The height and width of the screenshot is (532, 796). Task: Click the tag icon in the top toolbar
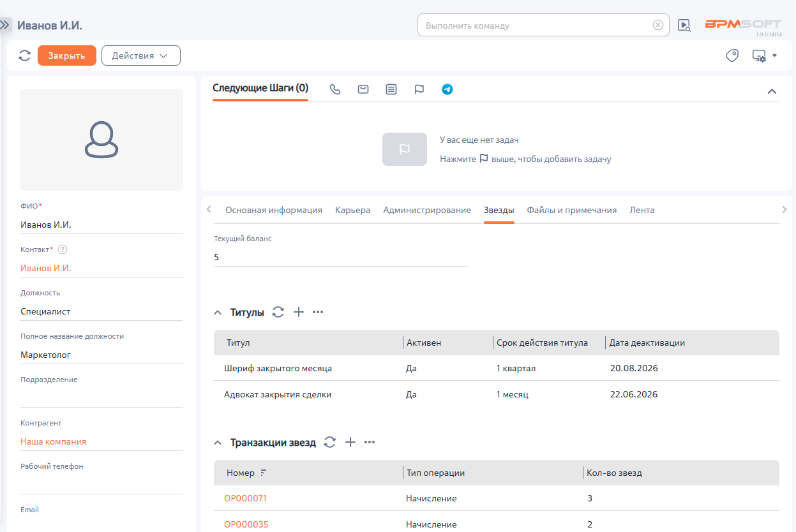732,55
